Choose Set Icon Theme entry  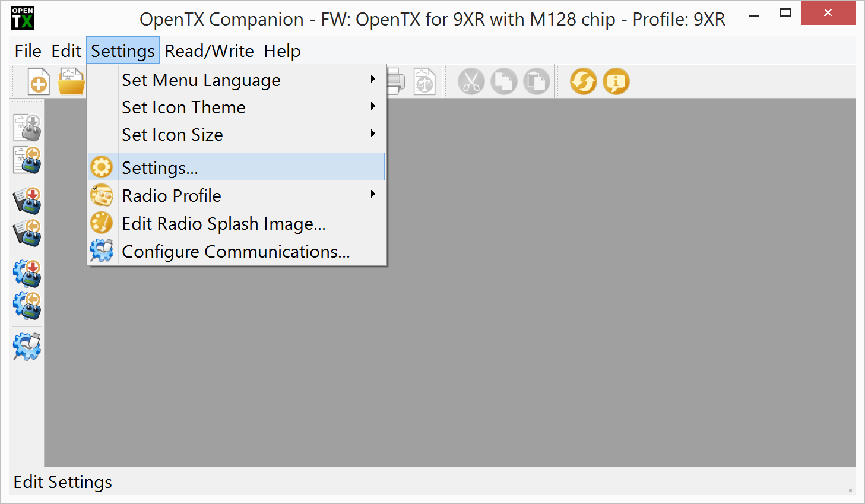(236, 107)
